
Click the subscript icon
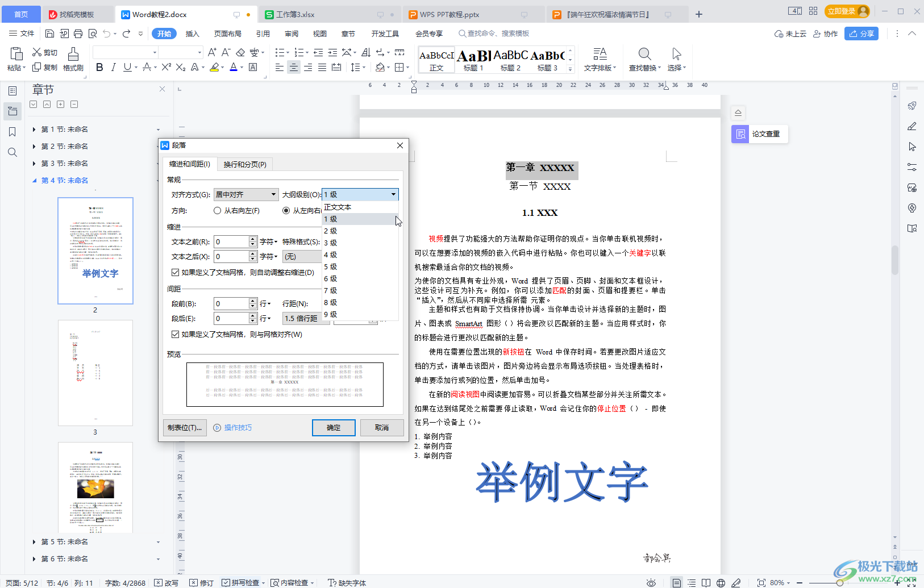point(181,67)
